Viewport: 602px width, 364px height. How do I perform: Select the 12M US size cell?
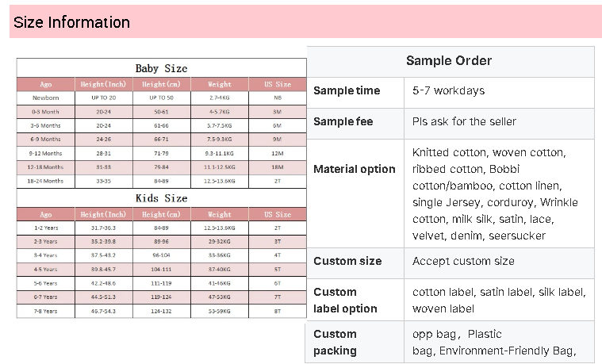coord(277,153)
